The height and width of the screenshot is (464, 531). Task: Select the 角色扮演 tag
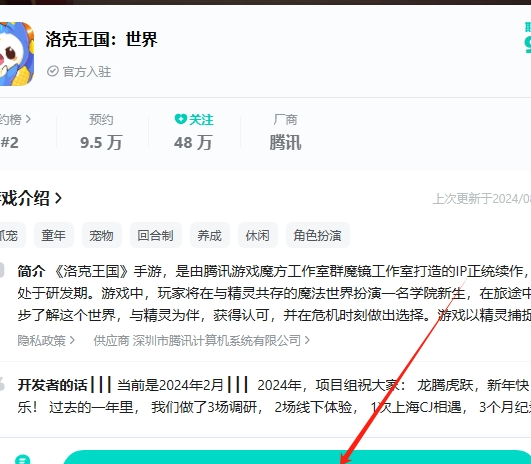click(318, 235)
